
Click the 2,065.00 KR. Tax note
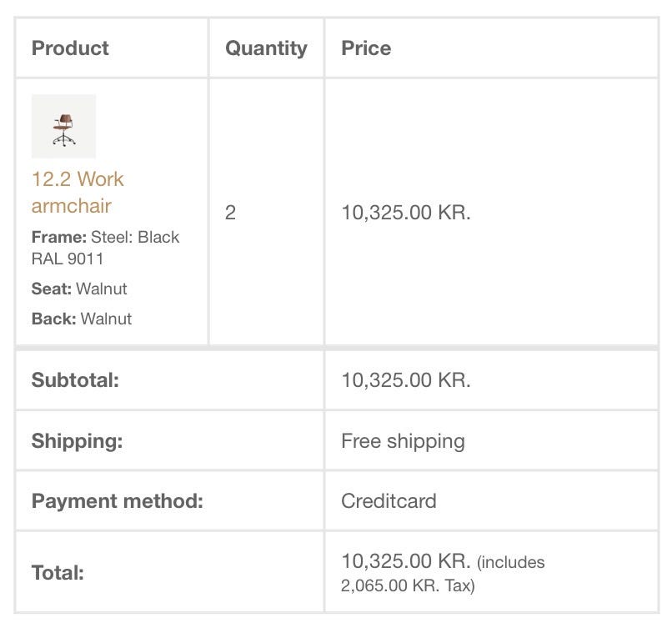tap(408, 585)
